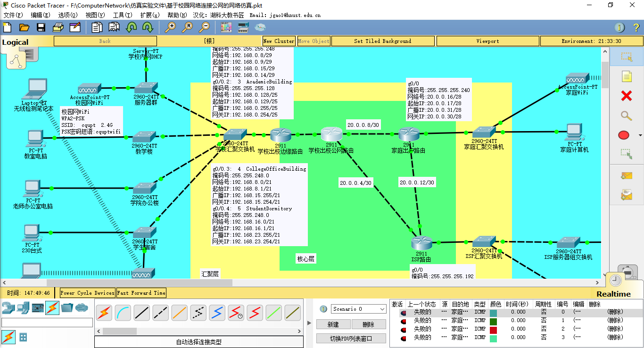The width and height of the screenshot is (644, 348).
Task: Pick the light blue console cable
Action: [123, 312]
